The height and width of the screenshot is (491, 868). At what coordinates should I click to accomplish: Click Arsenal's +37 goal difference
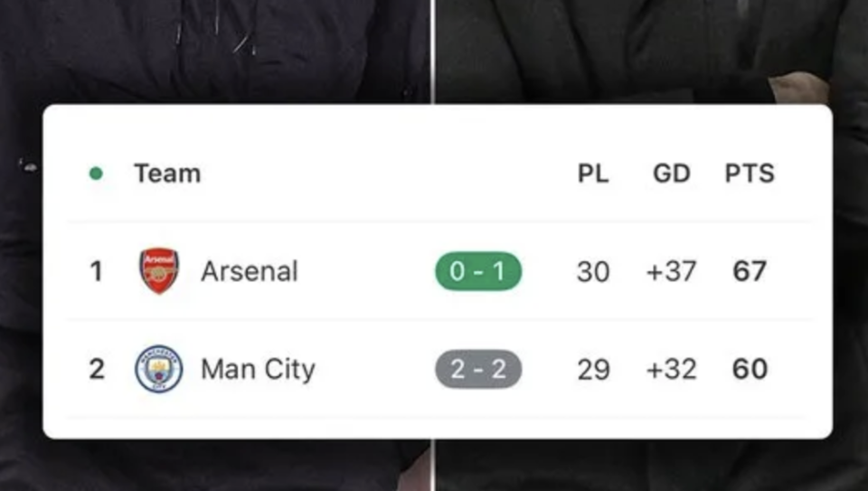(671, 271)
